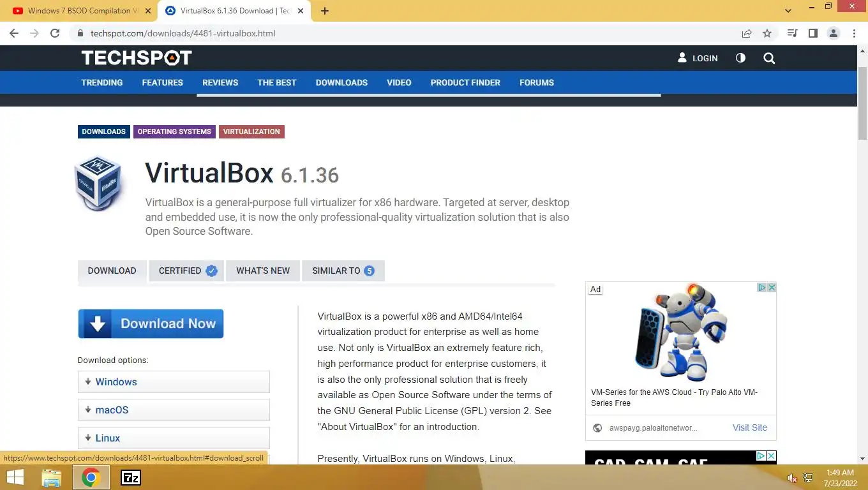Open the Chrome three-dot menu
Image resolution: width=868 pixels, height=490 pixels.
pos(854,33)
